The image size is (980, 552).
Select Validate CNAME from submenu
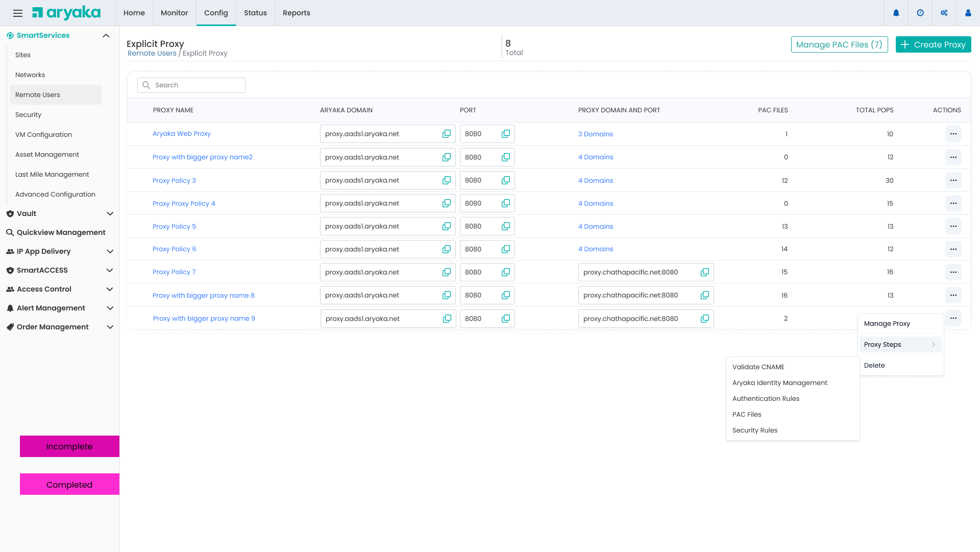[758, 367]
